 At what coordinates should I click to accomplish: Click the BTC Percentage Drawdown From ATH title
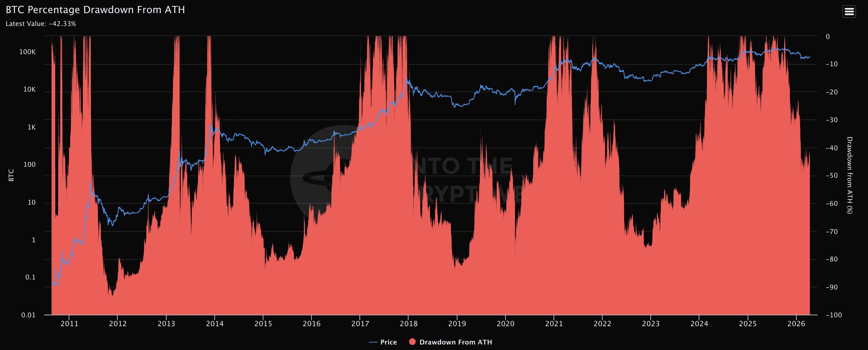point(95,10)
